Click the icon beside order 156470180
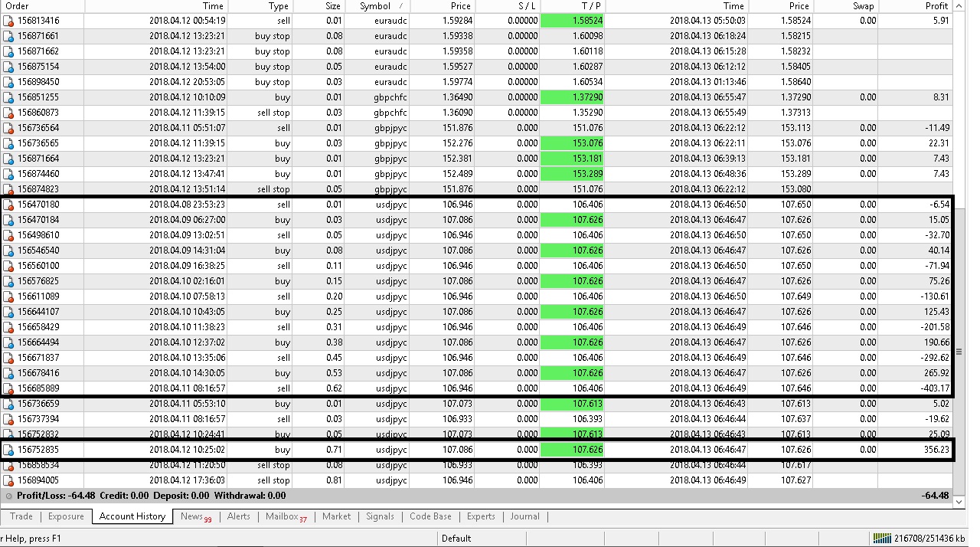 click(x=8, y=205)
